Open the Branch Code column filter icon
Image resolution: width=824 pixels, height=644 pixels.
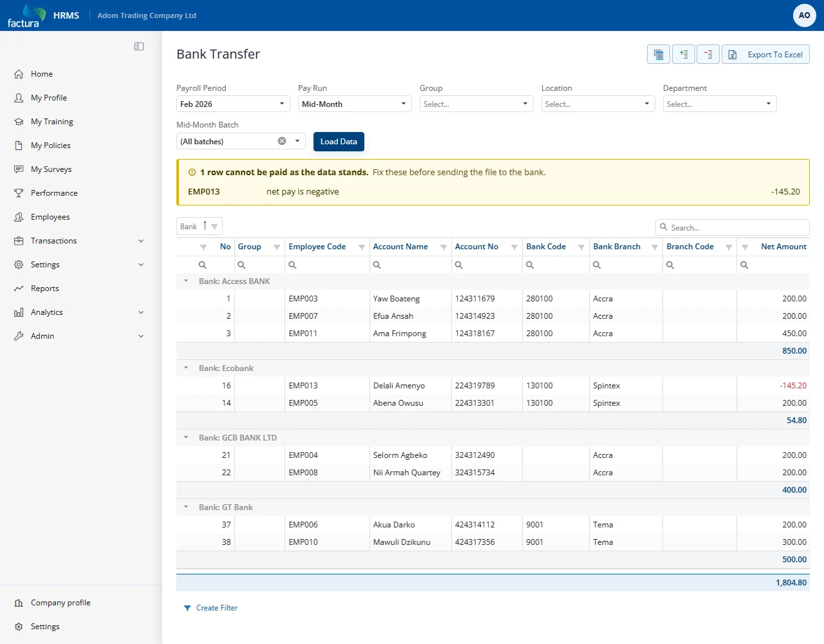pyautogui.click(x=729, y=247)
